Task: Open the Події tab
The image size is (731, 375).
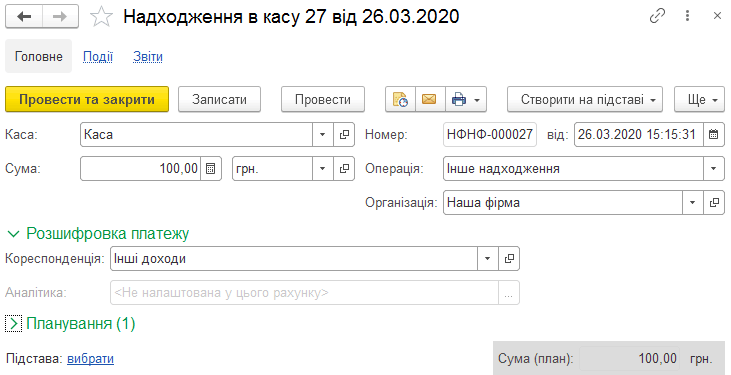Action: coord(98,56)
